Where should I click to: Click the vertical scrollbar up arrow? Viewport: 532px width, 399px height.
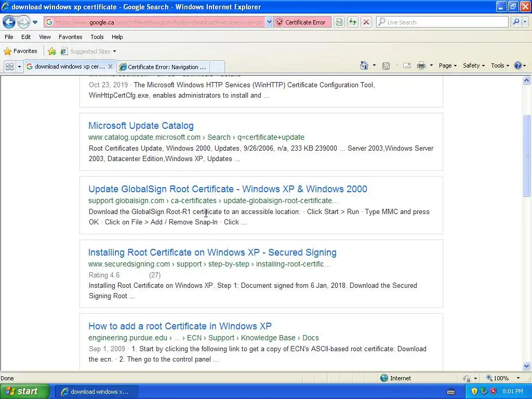527,81
